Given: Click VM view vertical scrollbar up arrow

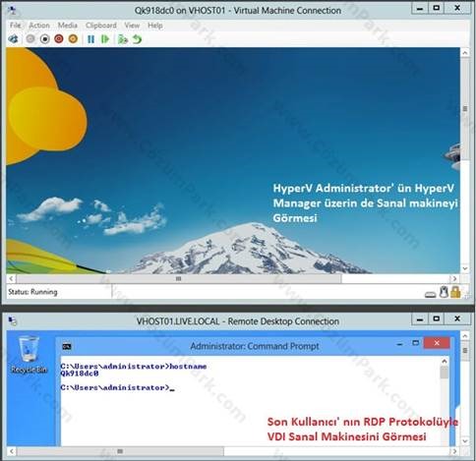Looking at the screenshot, I should click(465, 52).
